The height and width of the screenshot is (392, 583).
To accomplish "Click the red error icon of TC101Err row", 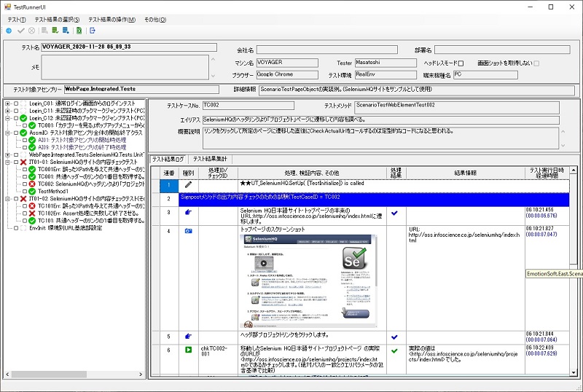I will coord(32,206).
